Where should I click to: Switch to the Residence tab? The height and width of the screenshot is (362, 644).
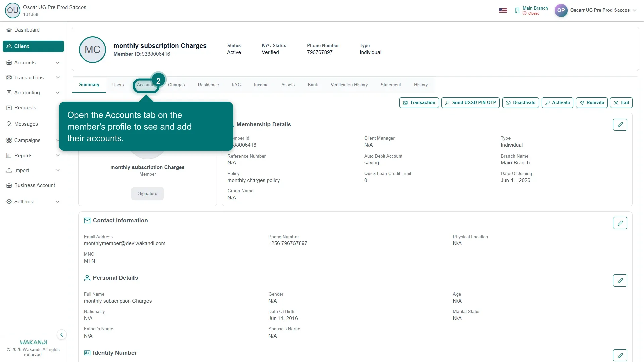coord(208,85)
